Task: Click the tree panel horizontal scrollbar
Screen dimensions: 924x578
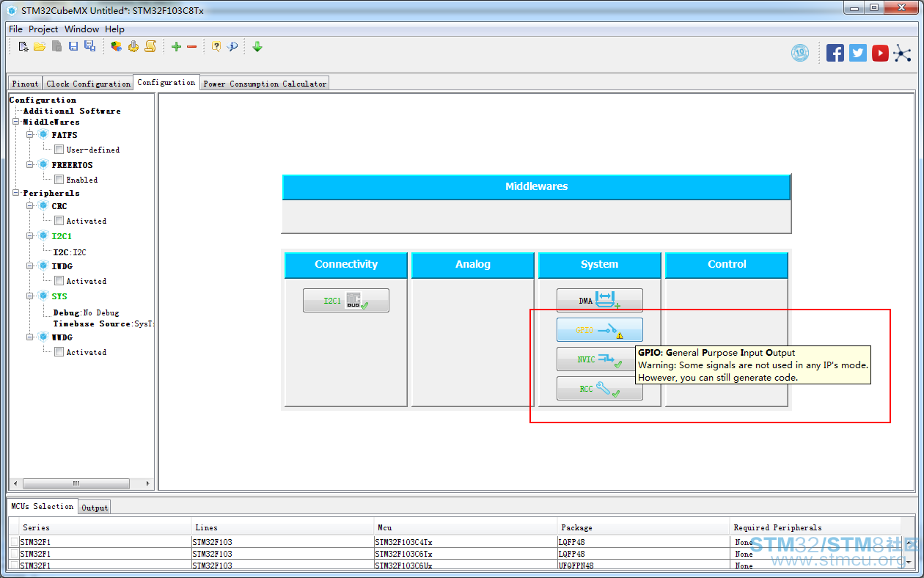Action: click(76, 484)
